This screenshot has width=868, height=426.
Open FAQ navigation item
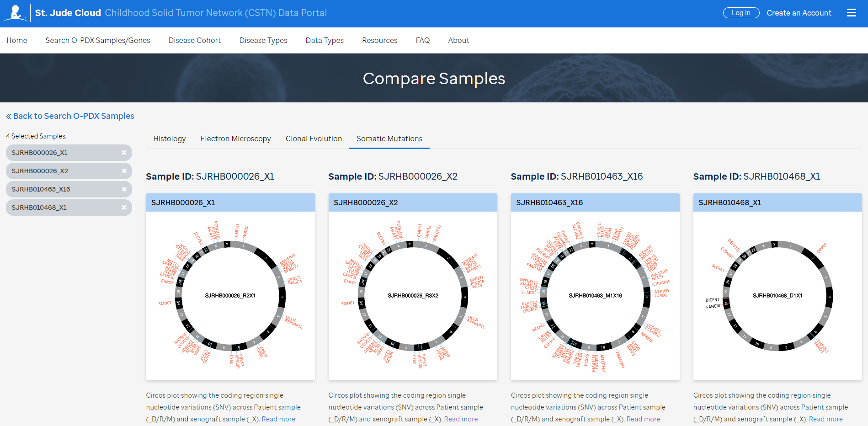pos(423,40)
